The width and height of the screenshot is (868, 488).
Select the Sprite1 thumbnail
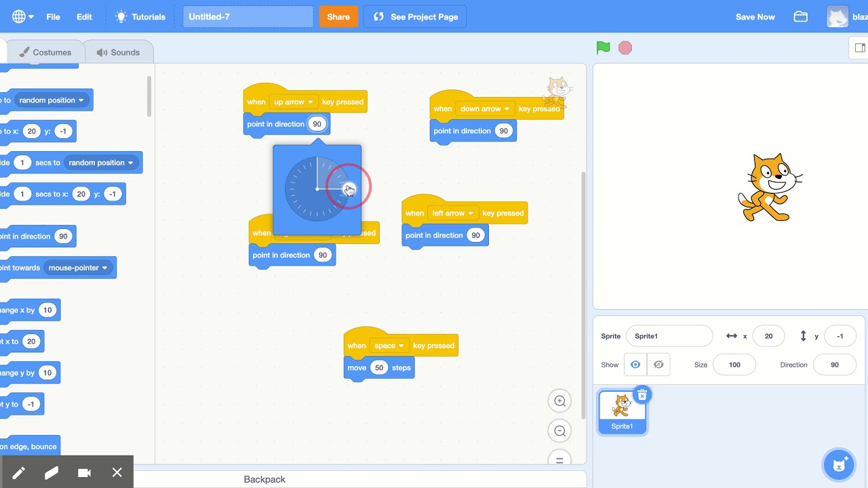point(622,412)
